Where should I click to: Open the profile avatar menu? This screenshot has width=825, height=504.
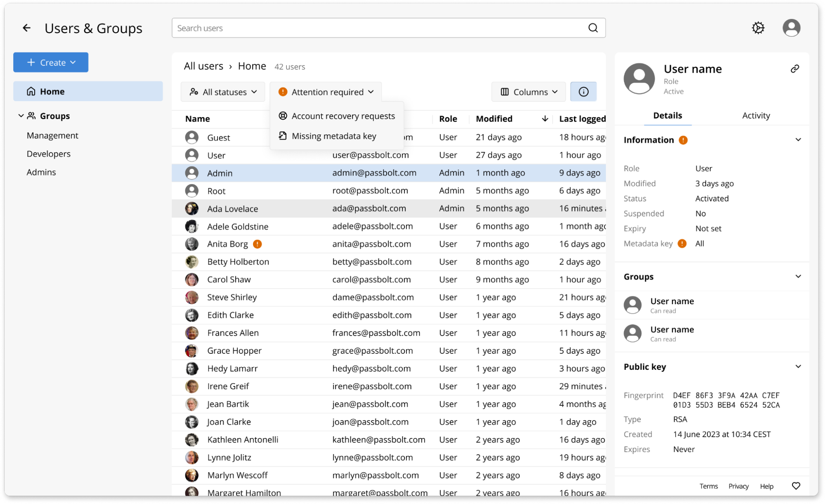click(x=791, y=28)
